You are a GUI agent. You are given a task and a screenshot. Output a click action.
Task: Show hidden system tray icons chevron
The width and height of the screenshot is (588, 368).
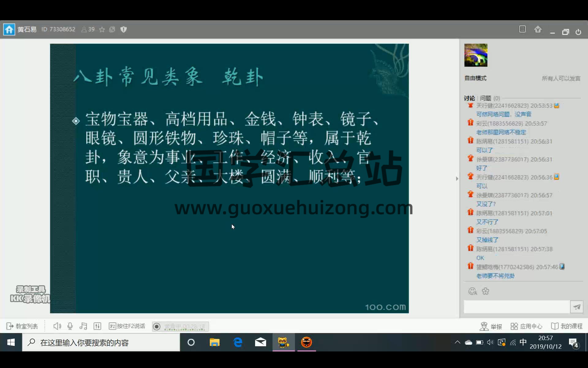[x=457, y=342]
